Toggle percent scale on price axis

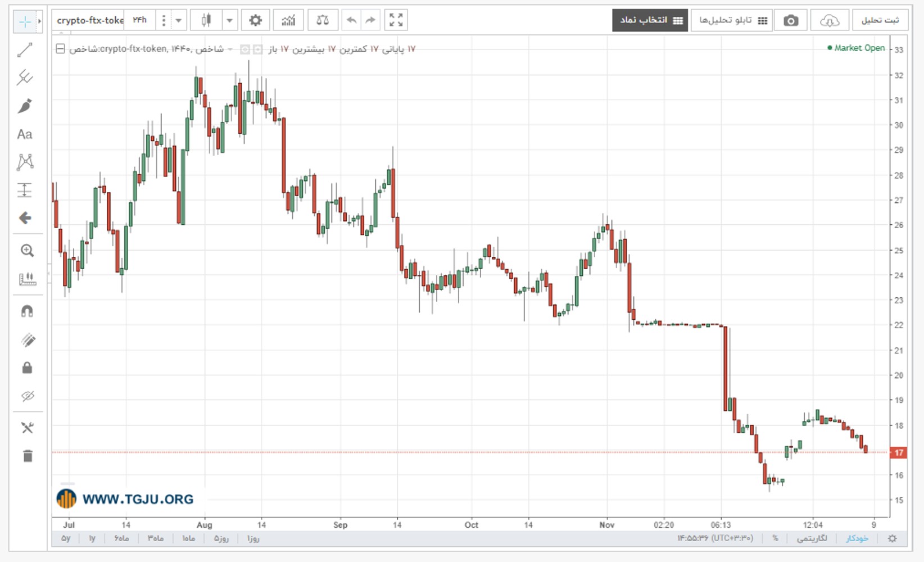[x=775, y=538]
